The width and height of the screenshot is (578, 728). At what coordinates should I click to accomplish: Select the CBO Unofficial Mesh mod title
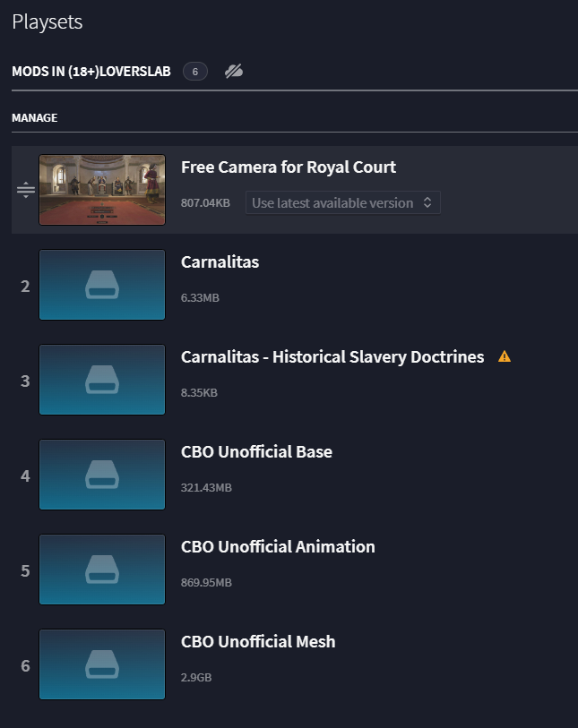258,642
